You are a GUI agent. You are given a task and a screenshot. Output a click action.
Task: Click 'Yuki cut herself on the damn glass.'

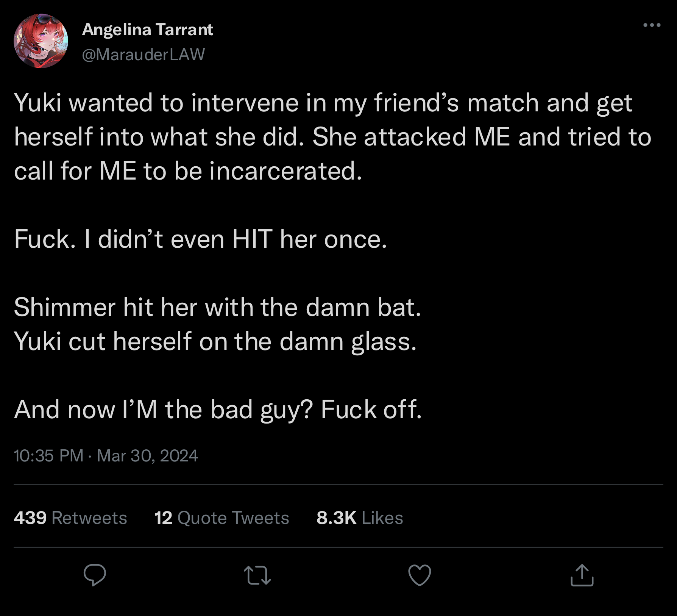point(215,341)
